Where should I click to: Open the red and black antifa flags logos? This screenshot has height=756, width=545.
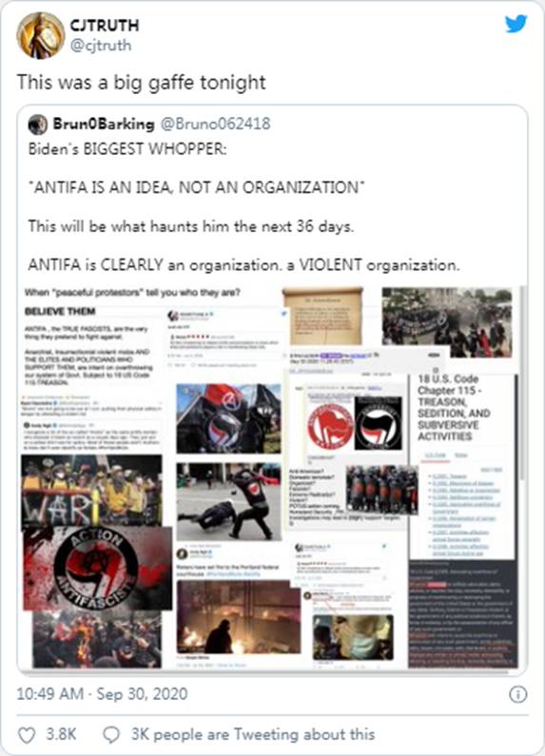click(x=356, y=424)
